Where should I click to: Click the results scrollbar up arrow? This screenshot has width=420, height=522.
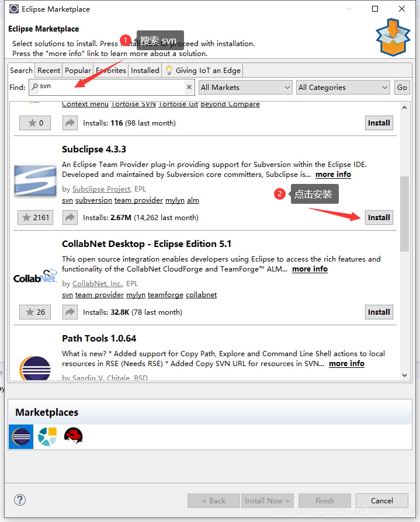pos(404,107)
